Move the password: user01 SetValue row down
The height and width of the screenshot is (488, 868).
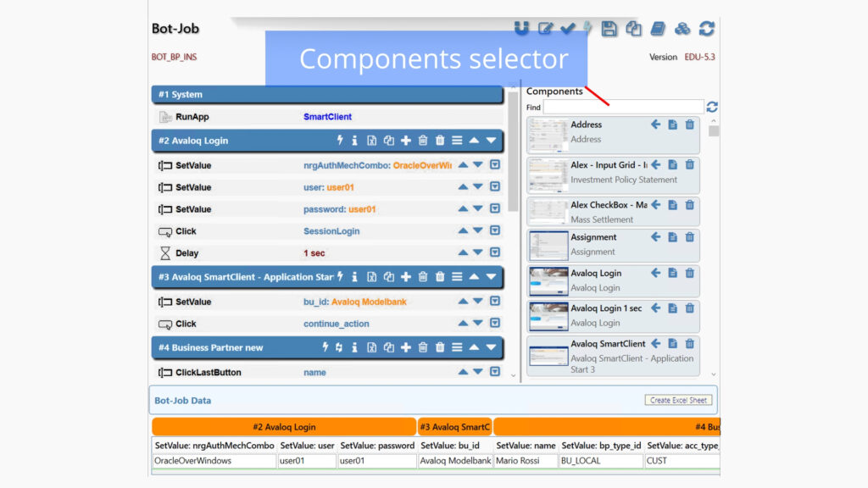pyautogui.click(x=478, y=208)
